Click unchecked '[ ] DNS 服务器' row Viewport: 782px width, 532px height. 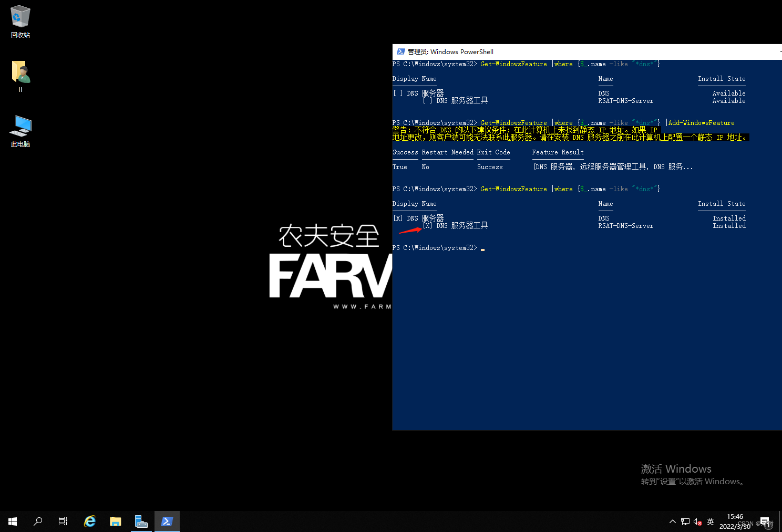418,93
